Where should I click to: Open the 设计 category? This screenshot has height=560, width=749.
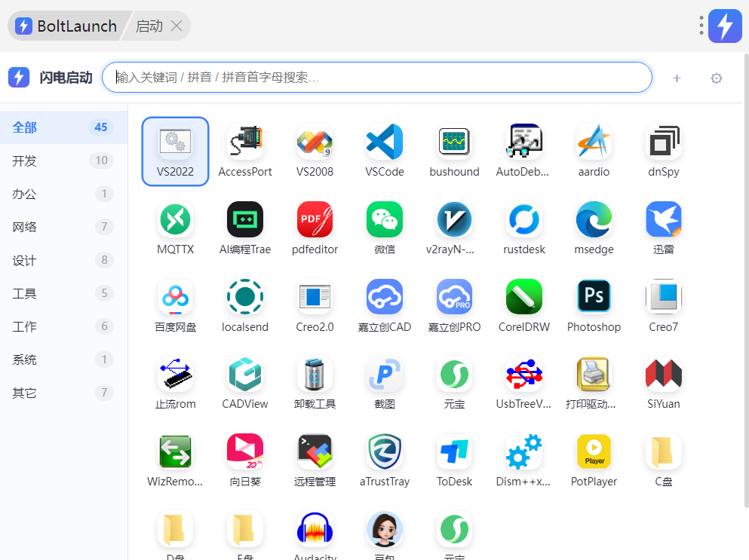pyautogui.click(x=63, y=260)
